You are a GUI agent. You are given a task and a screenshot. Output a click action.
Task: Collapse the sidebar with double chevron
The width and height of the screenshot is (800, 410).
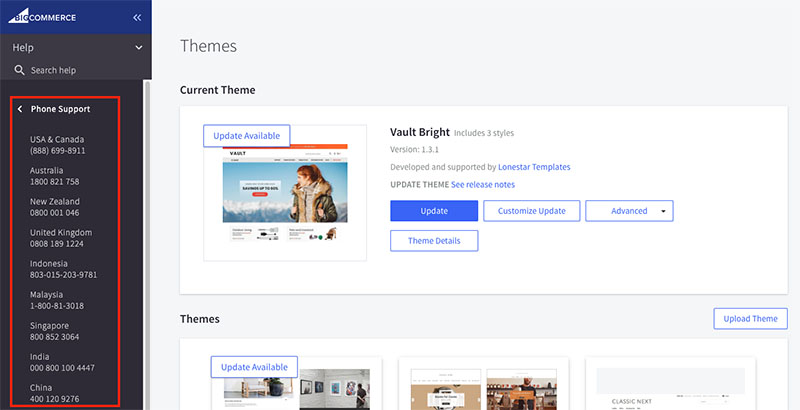coord(137,18)
